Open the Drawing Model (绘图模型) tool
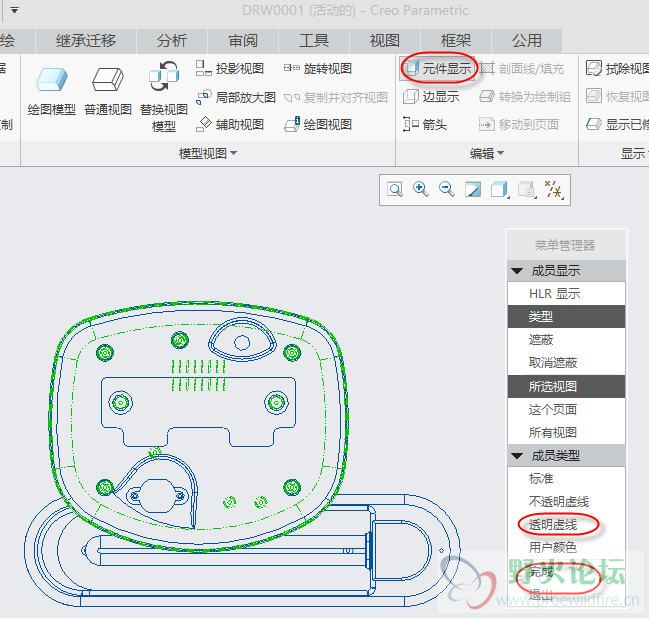The height and width of the screenshot is (618, 649). coord(51,92)
